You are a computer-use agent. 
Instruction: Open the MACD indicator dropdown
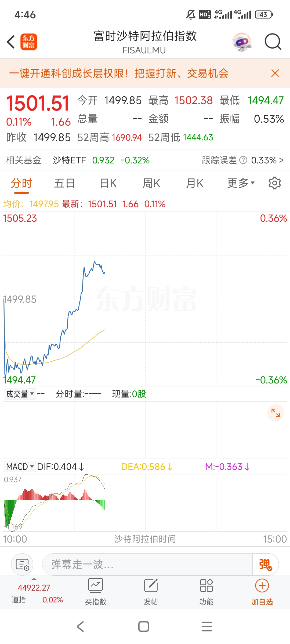point(20,467)
